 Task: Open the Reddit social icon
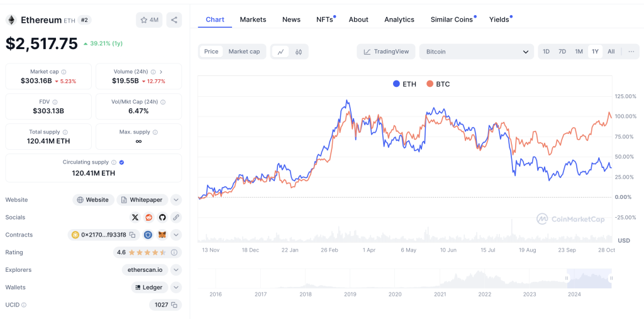point(148,218)
